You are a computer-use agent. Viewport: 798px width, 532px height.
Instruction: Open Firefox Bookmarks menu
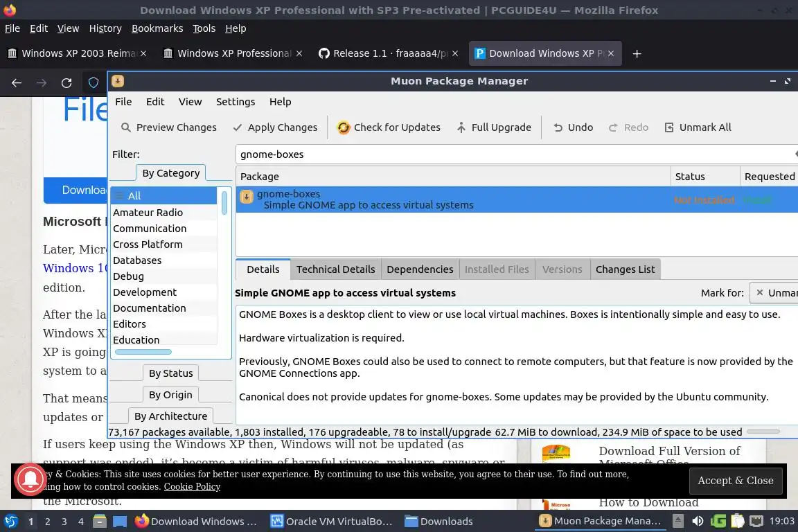click(x=157, y=28)
